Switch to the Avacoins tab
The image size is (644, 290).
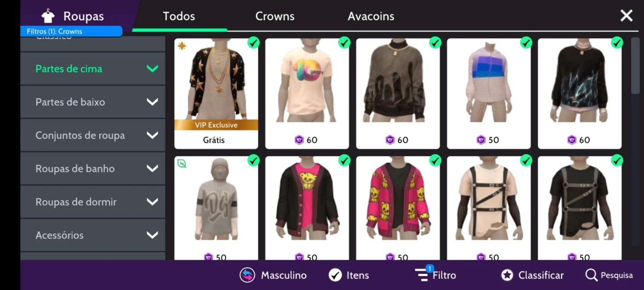point(371,16)
